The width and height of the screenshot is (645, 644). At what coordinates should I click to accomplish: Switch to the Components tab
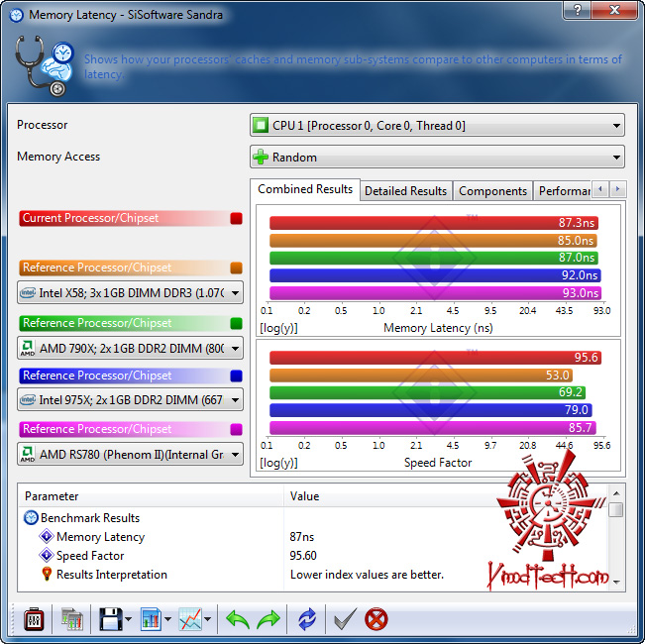pyautogui.click(x=492, y=191)
